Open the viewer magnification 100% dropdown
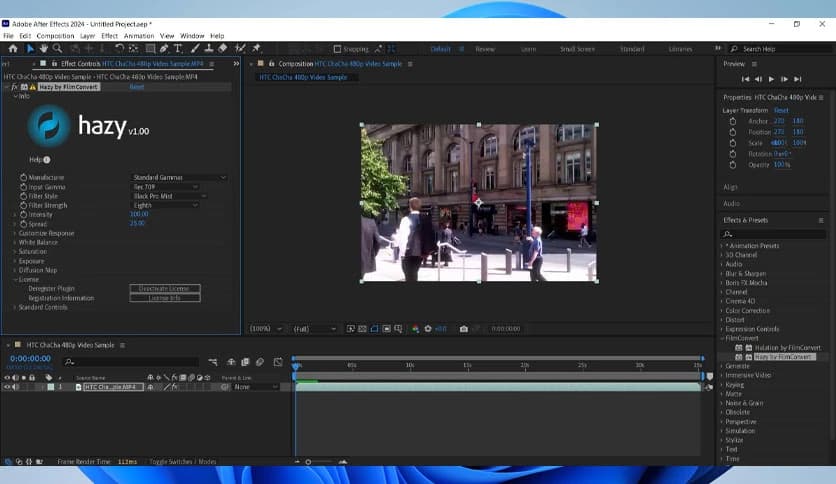Image resolution: width=836 pixels, height=484 pixels. point(266,329)
